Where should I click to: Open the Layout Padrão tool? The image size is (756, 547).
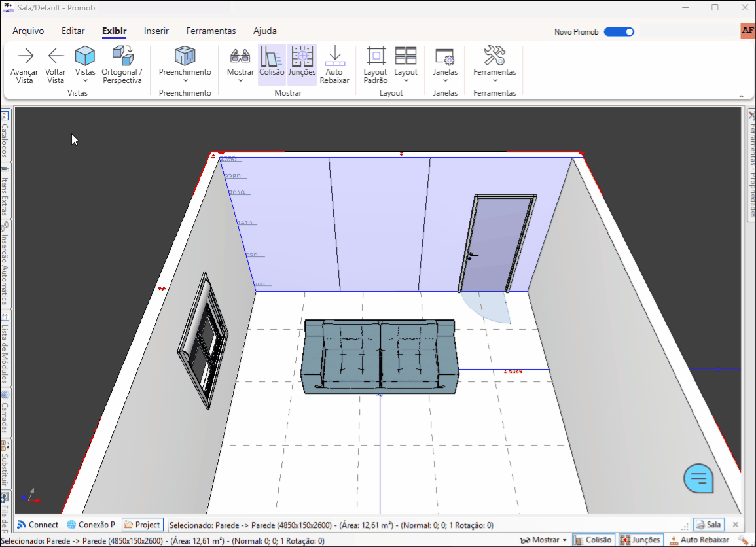pos(374,64)
